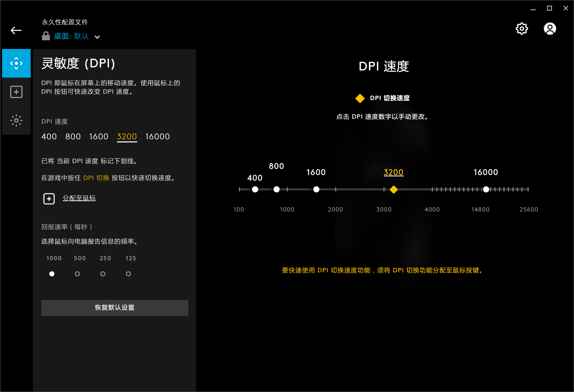The width and height of the screenshot is (574, 392).
Task: Open settings gear icon
Action: pos(522,29)
